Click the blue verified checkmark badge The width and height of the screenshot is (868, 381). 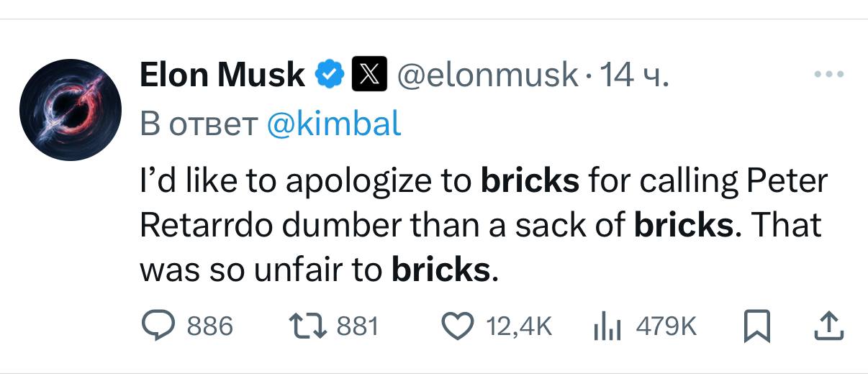tap(330, 74)
